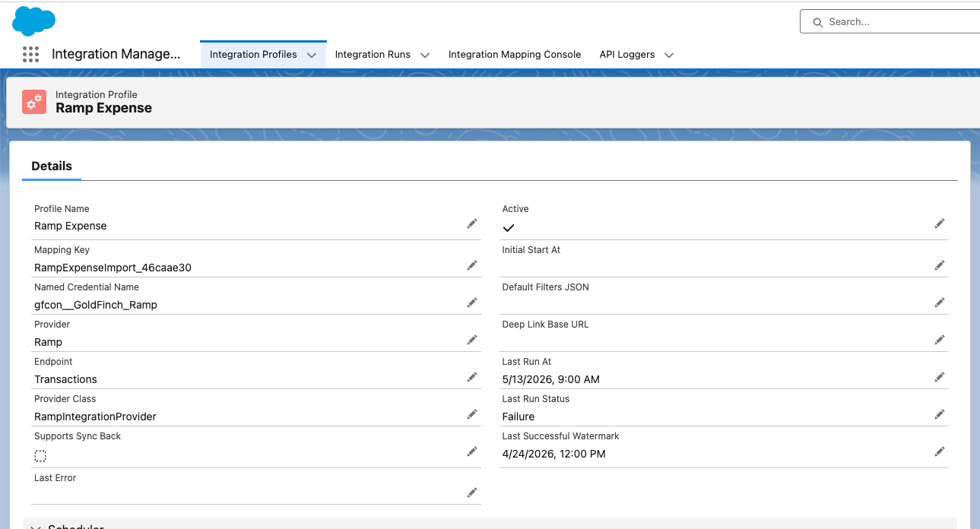Open the Integration Mapping Console tab

tap(515, 55)
